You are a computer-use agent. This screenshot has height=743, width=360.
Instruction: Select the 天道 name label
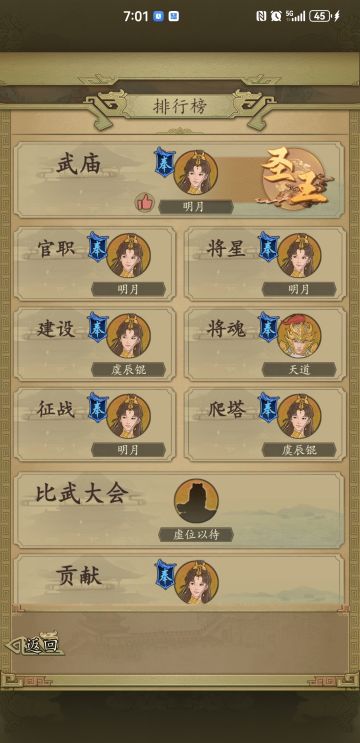(299, 370)
